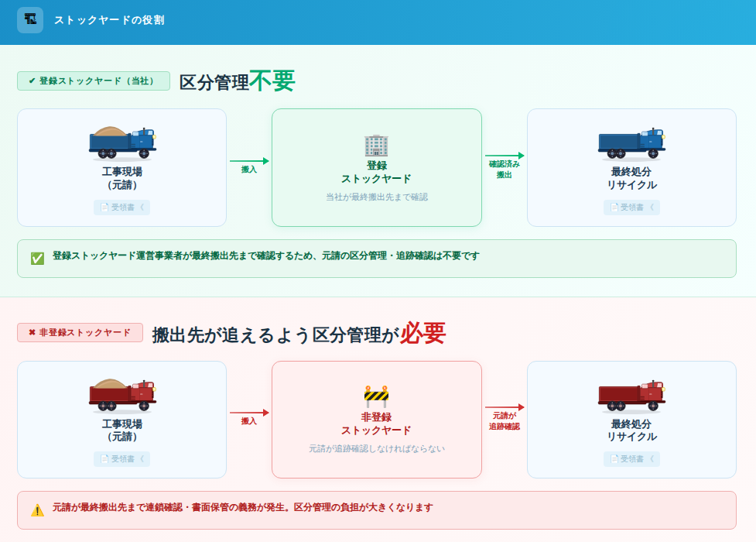Select the red 非登録ストックヤード badge
This screenshot has width=756, height=542.
coord(80,332)
